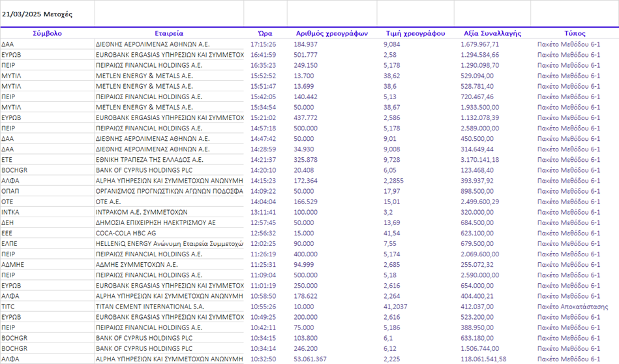Select the price cell 13,69
Image resolution: width=619 pixels, height=364 pixels.
point(391,222)
